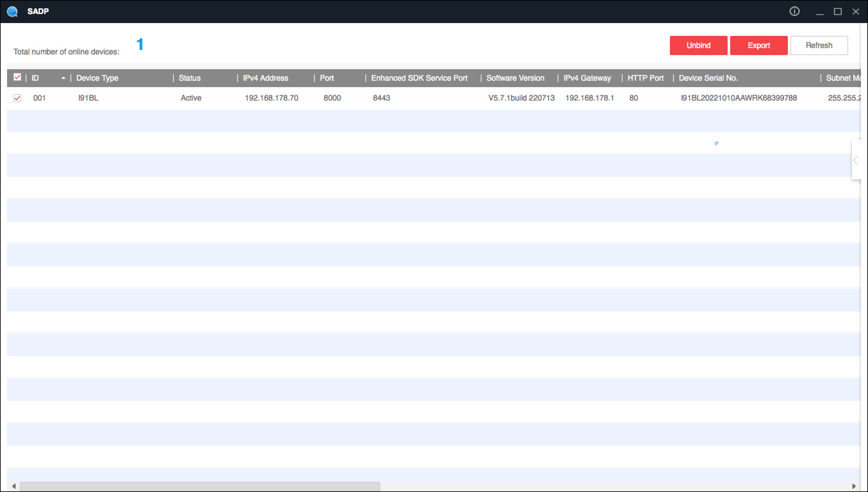Screen dimensions: 868x492
Task: Click the Software Version column header
Action: (x=515, y=78)
